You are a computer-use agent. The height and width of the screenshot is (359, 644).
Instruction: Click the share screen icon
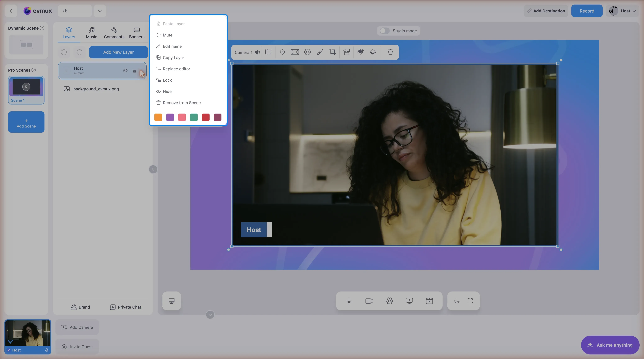click(409, 301)
